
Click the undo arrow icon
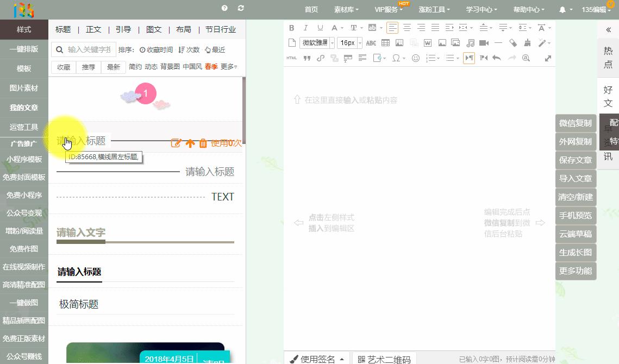tap(496, 58)
